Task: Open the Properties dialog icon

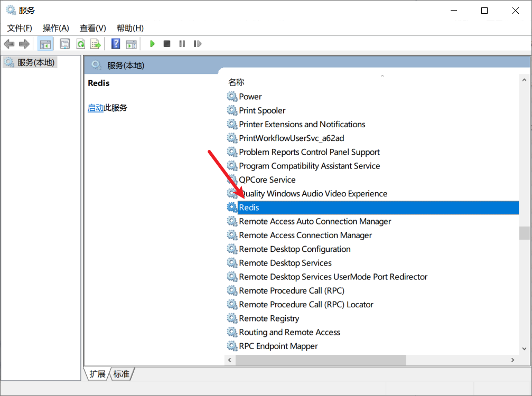Action: pyautogui.click(x=64, y=43)
